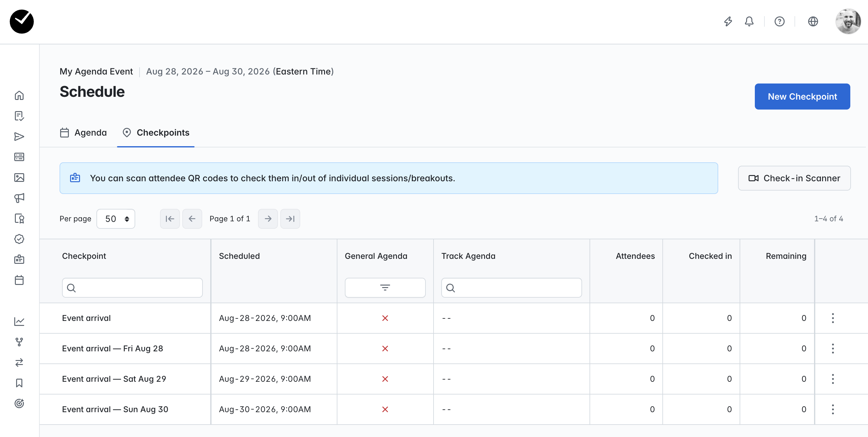Image resolution: width=868 pixels, height=437 pixels.
Task: Open the General Agenda filter
Action: pos(385,288)
